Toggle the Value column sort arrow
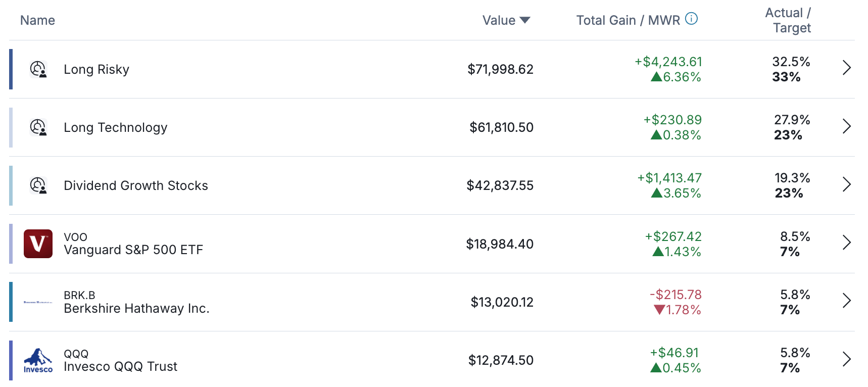This screenshot has height=387, width=868. click(x=525, y=20)
